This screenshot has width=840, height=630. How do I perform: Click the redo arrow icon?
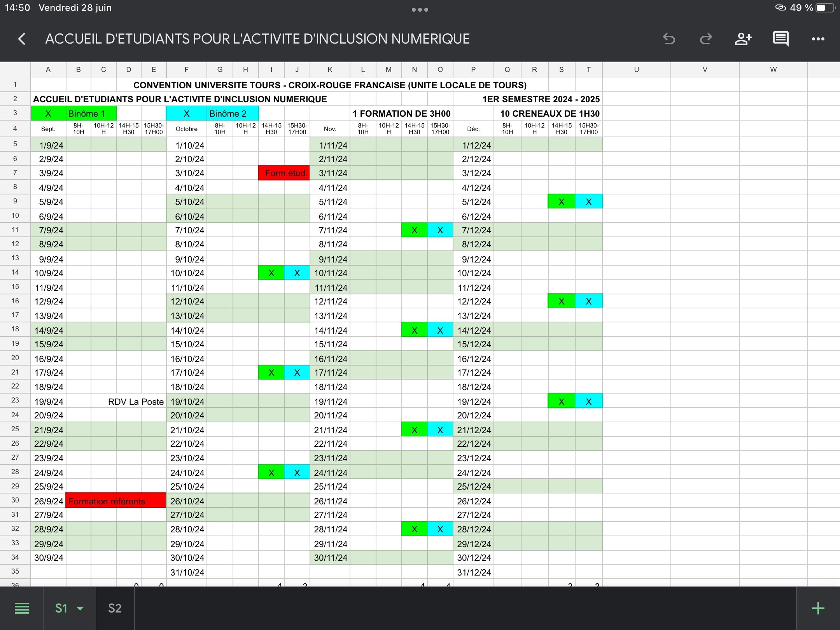pos(706,39)
